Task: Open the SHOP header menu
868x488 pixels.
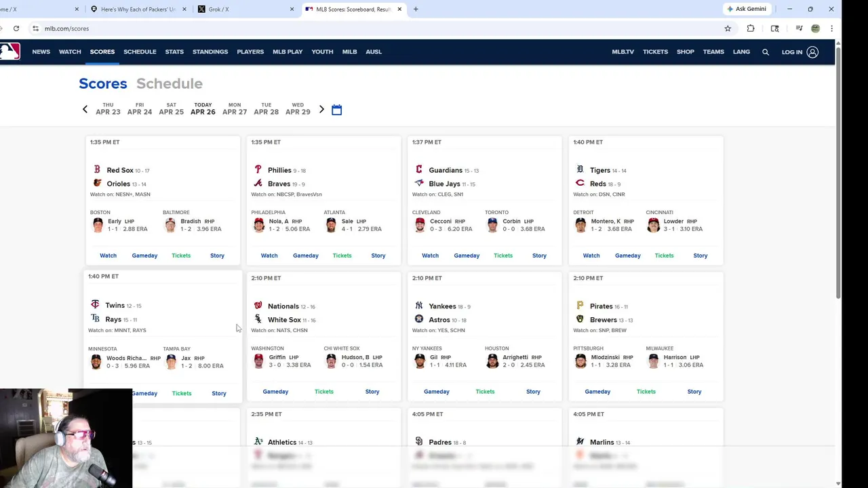Action: click(686, 52)
